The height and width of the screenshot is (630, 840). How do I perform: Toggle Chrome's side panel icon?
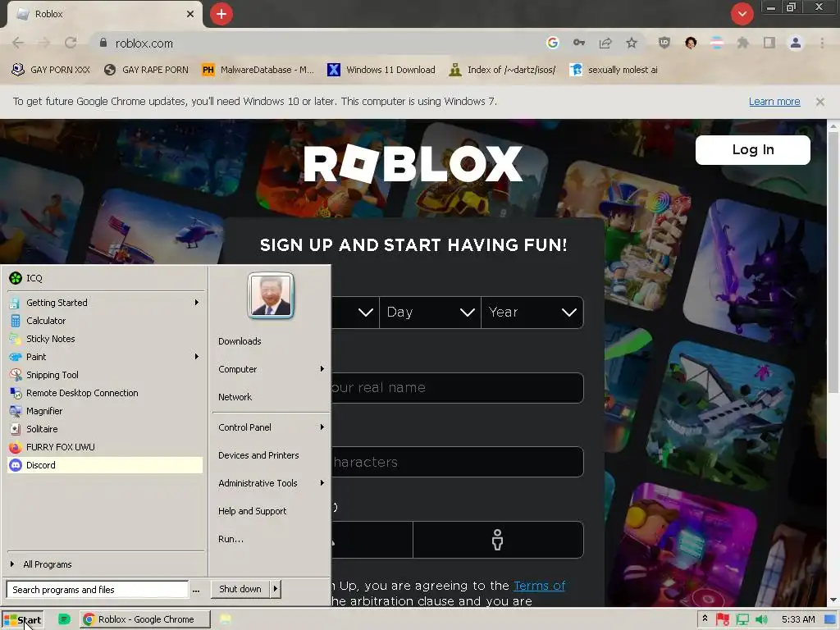coord(769,43)
